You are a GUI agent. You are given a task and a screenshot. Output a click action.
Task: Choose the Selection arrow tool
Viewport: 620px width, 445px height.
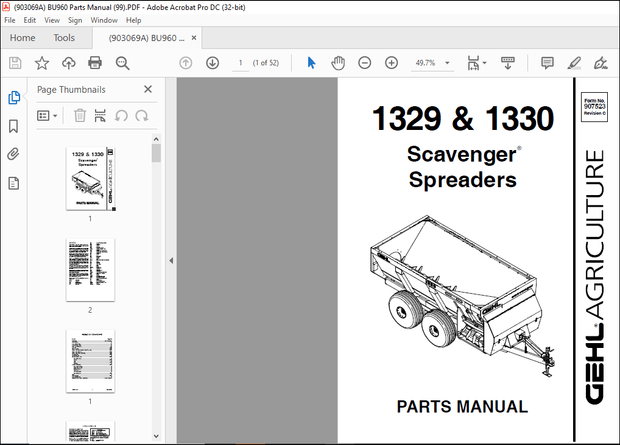(x=312, y=63)
